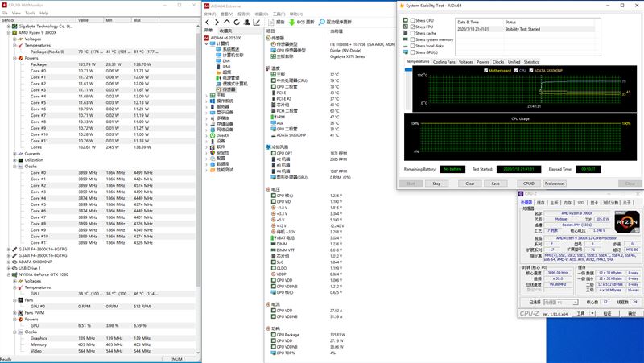Collapse 计算机 node in AIDA64 tree

207,43
